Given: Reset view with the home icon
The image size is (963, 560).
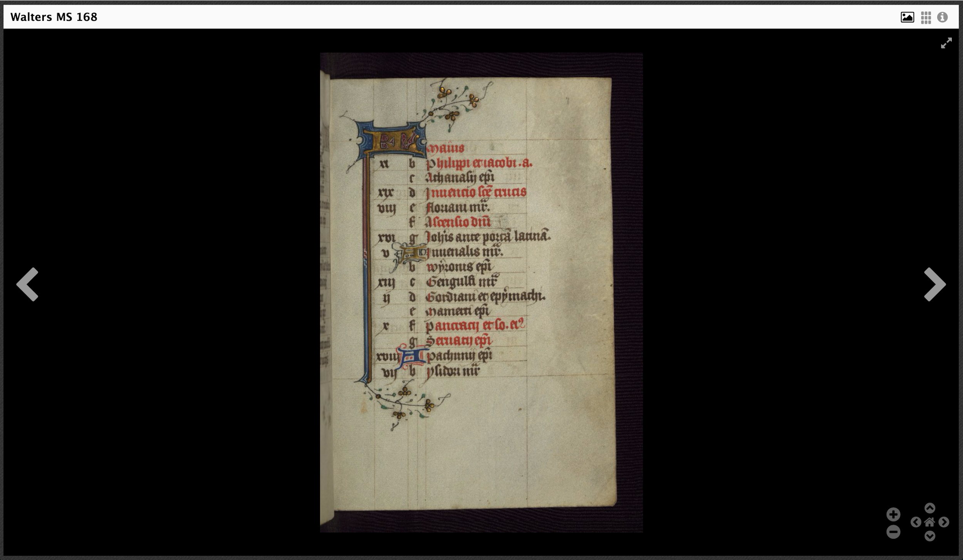Looking at the screenshot, I should [x=930, y=522].
